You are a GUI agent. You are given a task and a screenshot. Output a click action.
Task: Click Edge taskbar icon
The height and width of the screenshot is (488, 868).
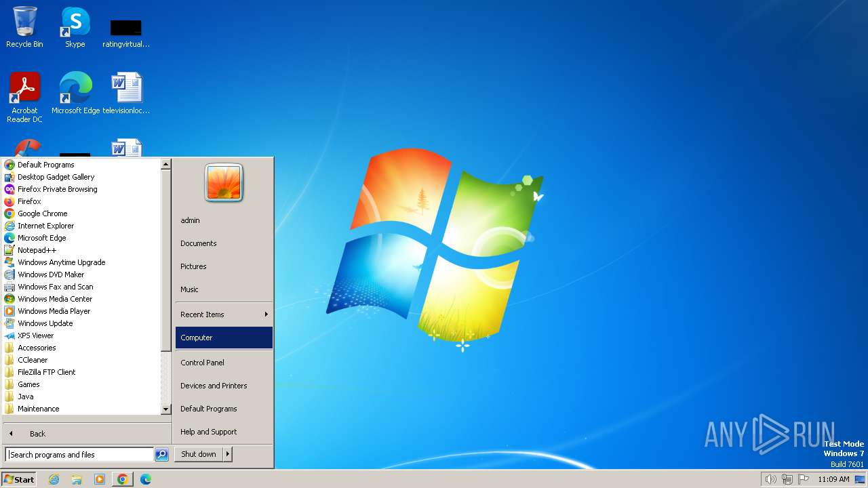146,479
